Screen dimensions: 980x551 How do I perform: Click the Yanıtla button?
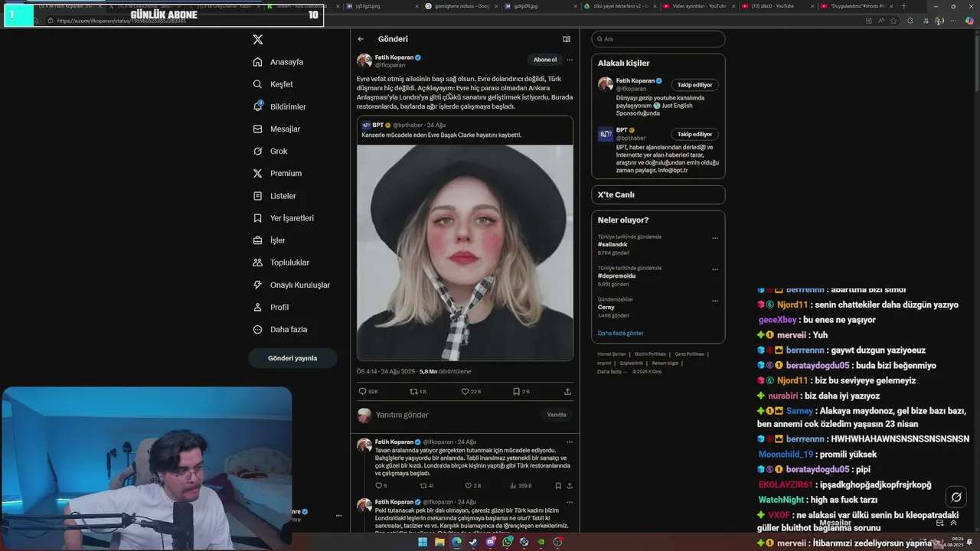pos(557,415)
